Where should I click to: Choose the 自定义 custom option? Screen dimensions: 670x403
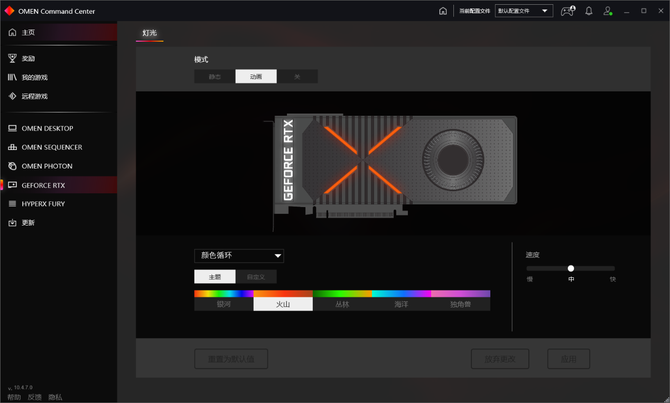[256, 277]
